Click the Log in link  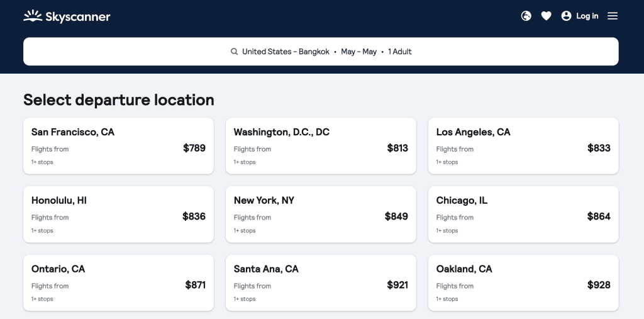(x=587, y=16)
